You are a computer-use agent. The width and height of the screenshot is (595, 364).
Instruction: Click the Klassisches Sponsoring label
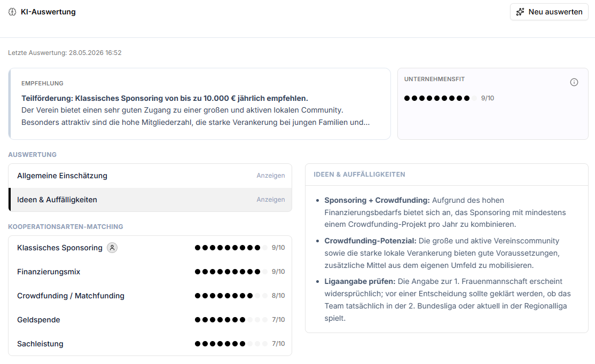point(60,248)
